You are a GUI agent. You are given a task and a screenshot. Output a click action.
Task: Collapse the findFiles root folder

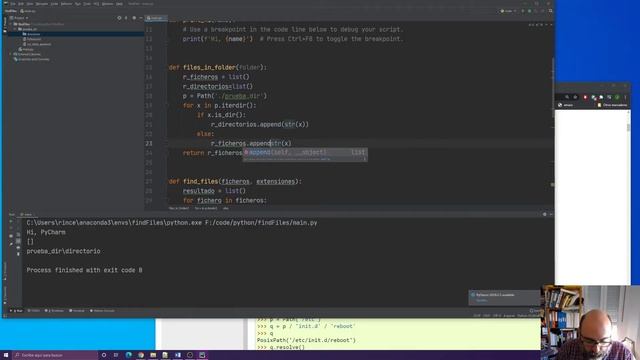(x=11, y=24)
